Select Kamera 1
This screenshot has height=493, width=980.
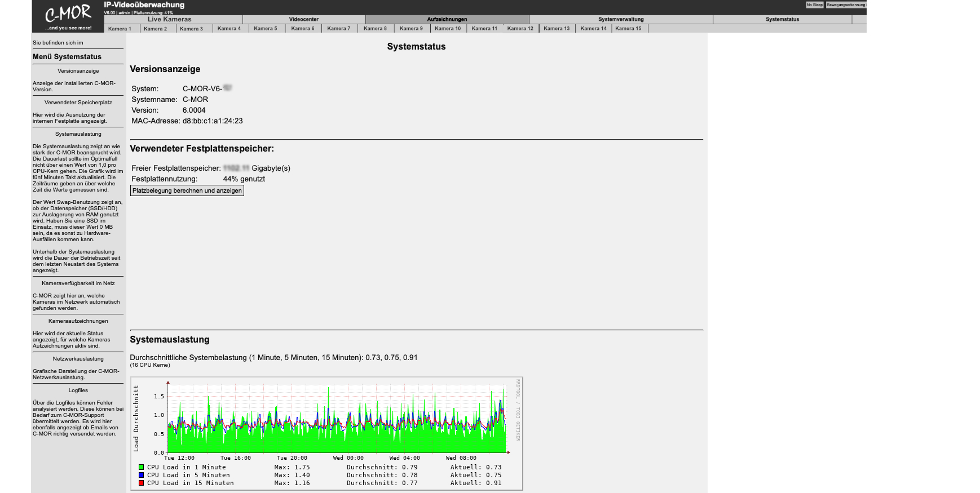click(120, 28)
